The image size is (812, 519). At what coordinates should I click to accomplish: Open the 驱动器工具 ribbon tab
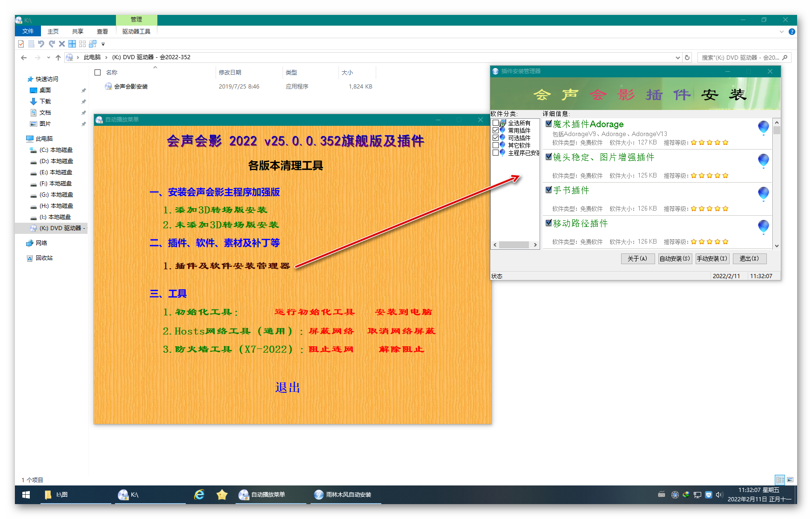click(136, 31)
